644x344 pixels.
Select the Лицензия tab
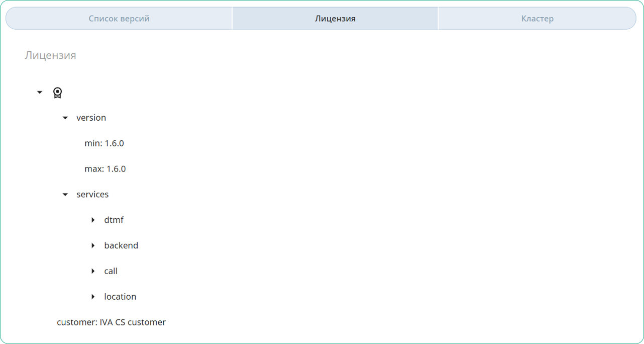(x=335, y=19)
